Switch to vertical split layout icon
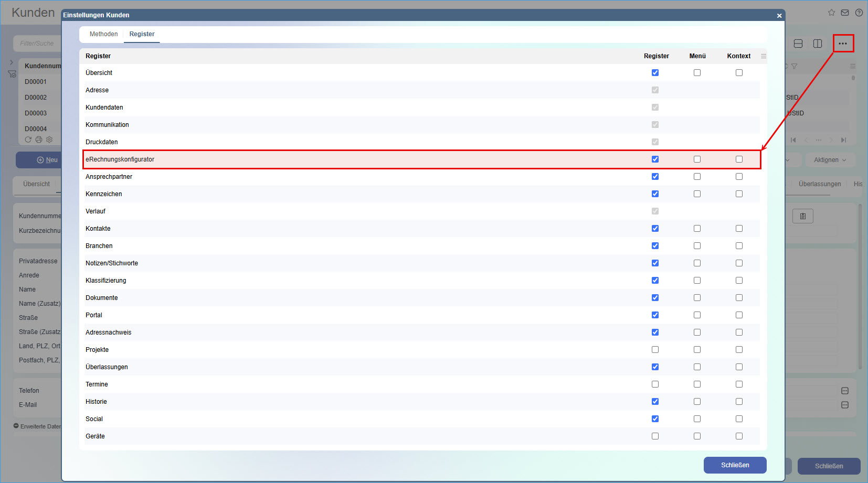The width and height of the screenshot is (868, 483). pyautogui.click(x=818, y=44)
